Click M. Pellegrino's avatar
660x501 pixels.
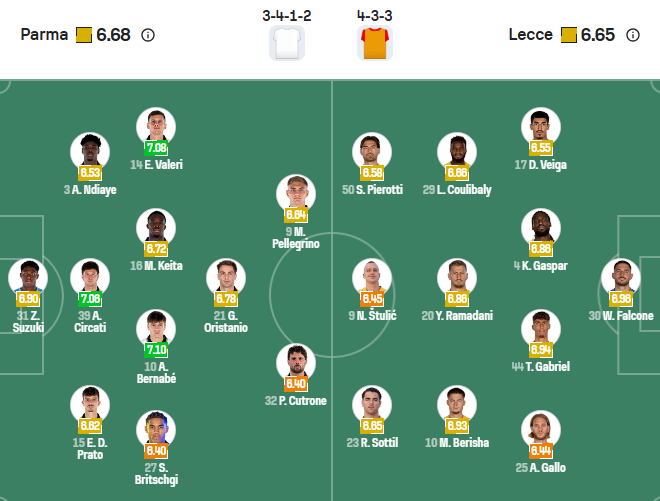pyautogui.click(x=296, y=194)
